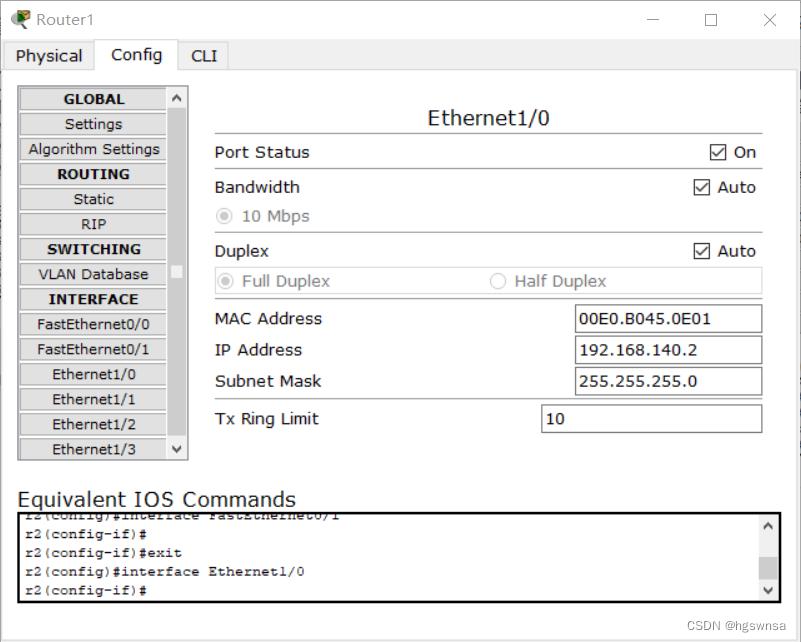The image size is (801, 642).
Task: Open the VLAN Database settings
Action: (x=93, y=274)
